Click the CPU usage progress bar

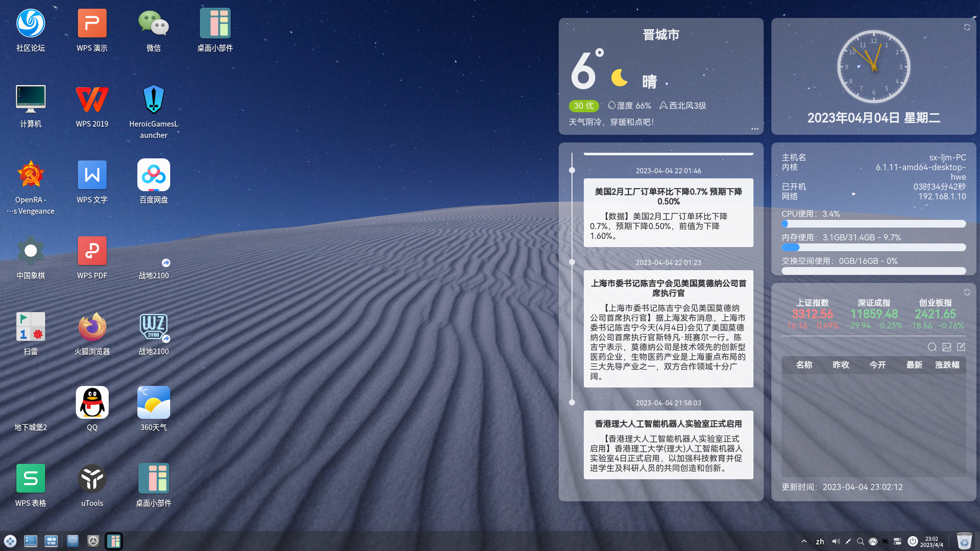click(x=873, y=223)
